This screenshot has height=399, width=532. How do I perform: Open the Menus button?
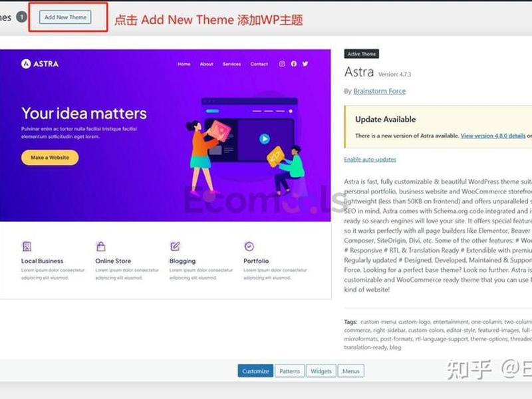point(350,371)
